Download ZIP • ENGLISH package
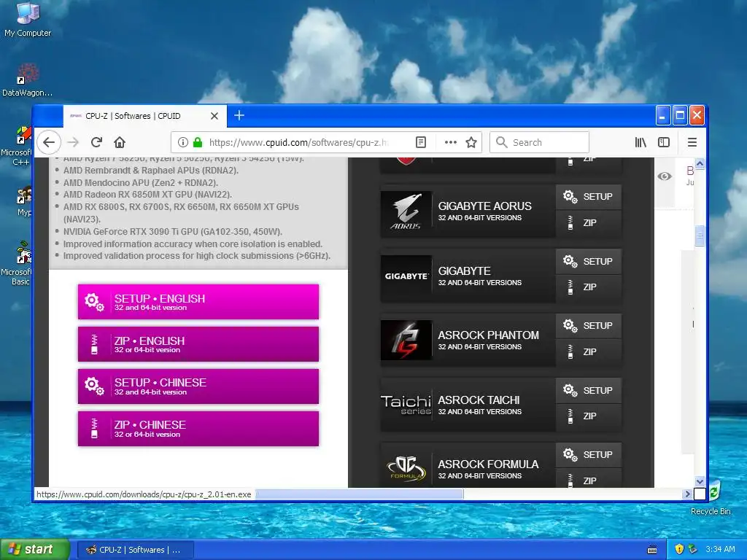Viewport: 747px width, 560px height. pos(198,344)
